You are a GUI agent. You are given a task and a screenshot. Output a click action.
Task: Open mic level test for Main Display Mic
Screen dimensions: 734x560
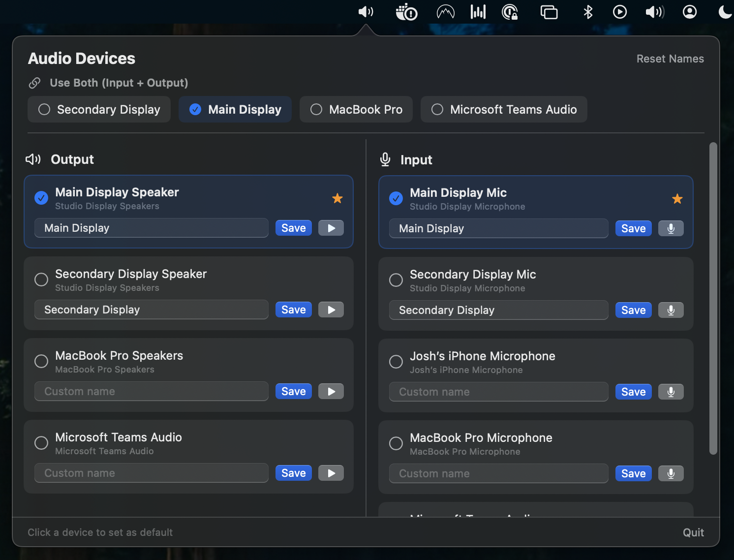(x=671, y=228)
